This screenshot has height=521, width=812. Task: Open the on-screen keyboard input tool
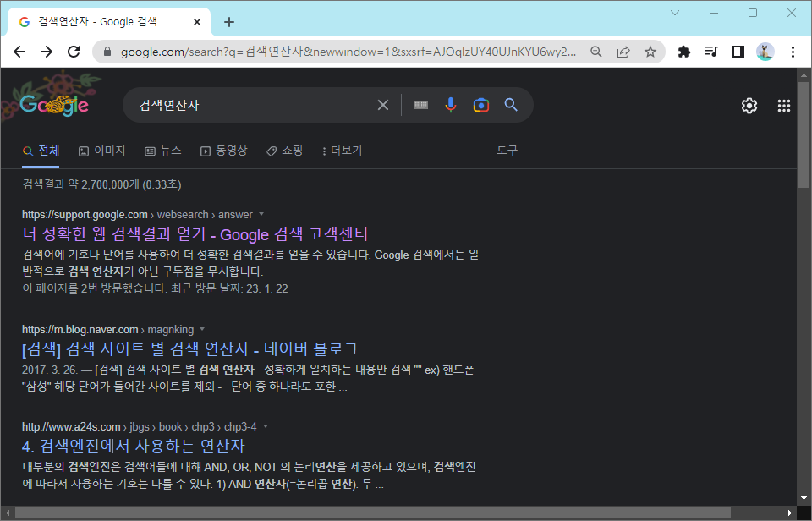(420, 105)
